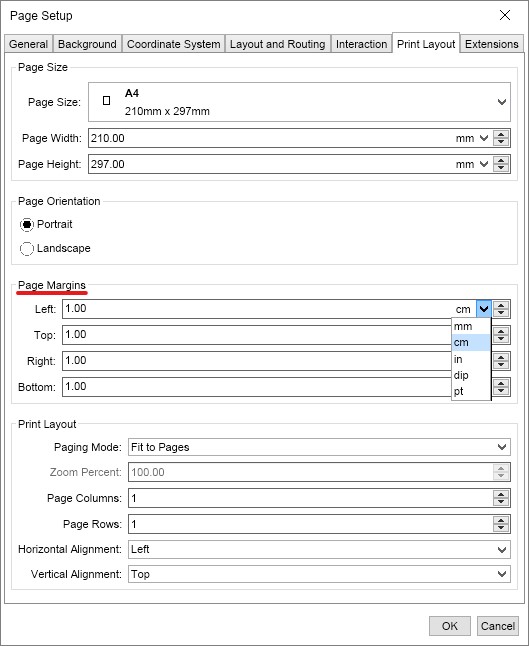Pick pt unit in margin dropdown list
This screenshot has width=529, height=646.
[x=471, y=391]
